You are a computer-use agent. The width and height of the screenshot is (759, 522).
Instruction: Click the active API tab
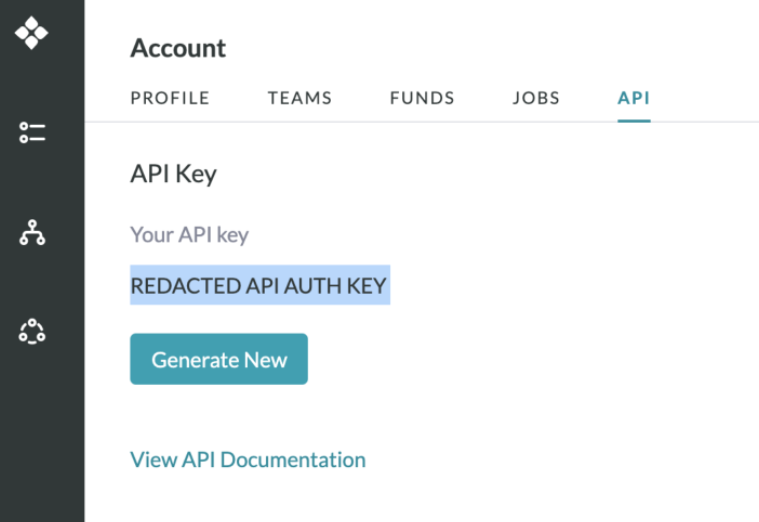[x=634, y=98]
